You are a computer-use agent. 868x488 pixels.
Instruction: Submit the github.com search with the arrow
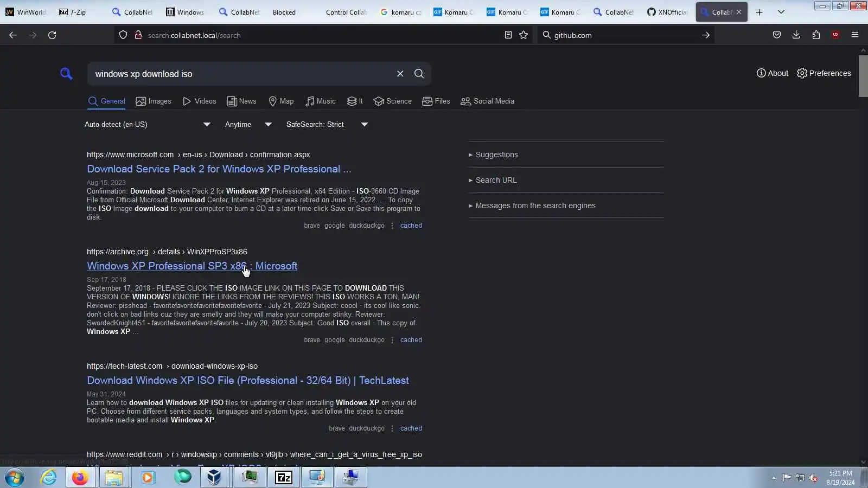coord(706,35)
